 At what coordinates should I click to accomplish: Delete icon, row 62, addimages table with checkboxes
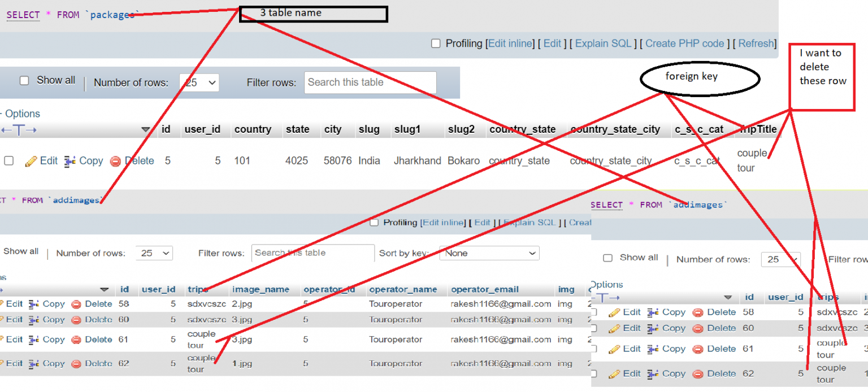pos(698,374)
